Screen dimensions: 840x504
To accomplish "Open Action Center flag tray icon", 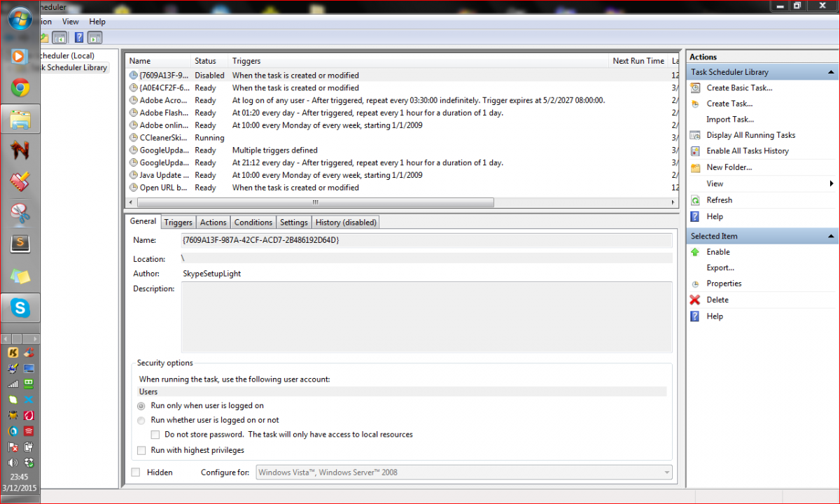I will [x=13, y=447].
